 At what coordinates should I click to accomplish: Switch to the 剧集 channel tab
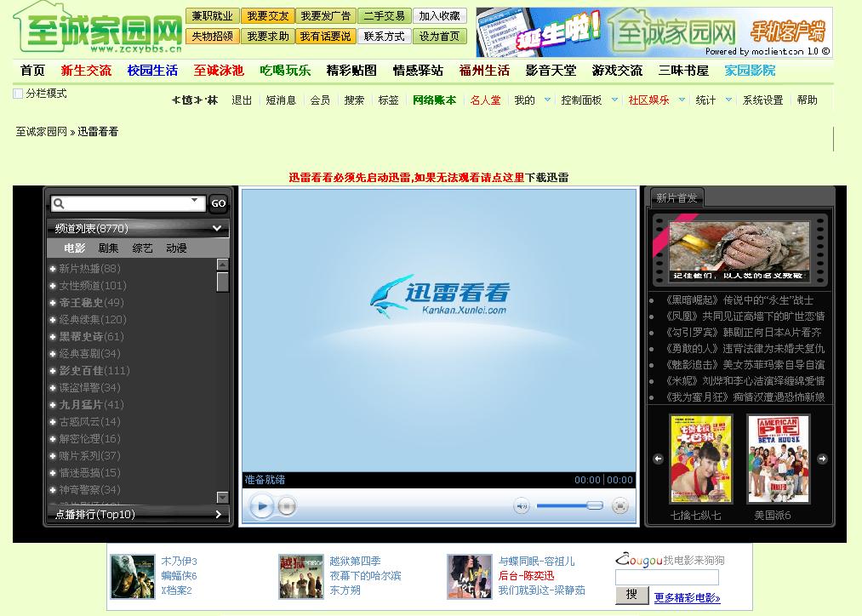108,248
